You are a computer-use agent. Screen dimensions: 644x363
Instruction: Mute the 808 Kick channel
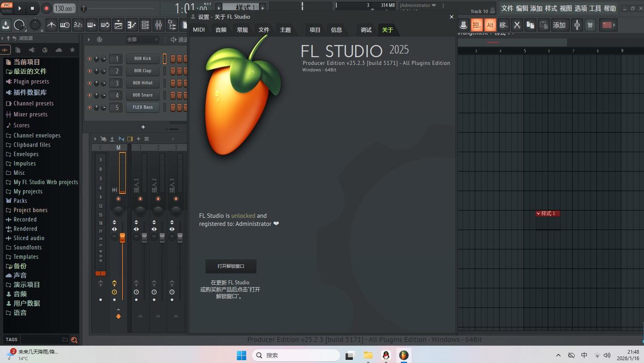pos(90,59)
